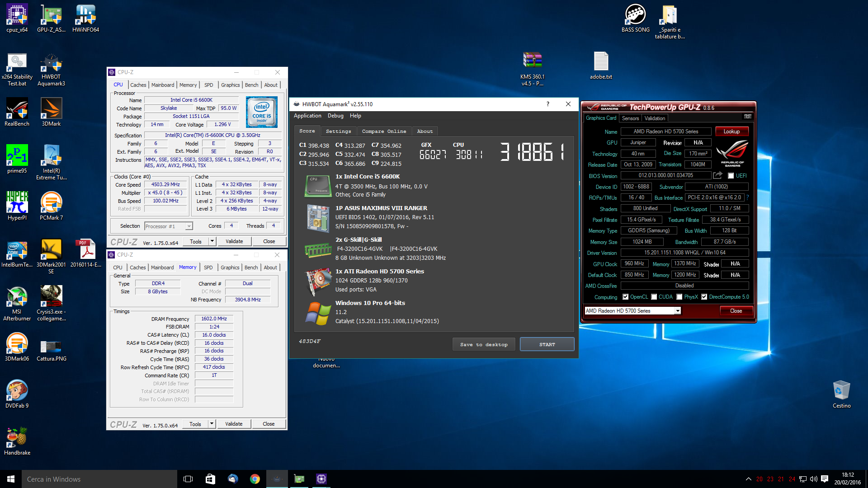Launch DVDFab 9 desktop icon
The width and height of the screenshot is (868, 488).
(17, 394)
